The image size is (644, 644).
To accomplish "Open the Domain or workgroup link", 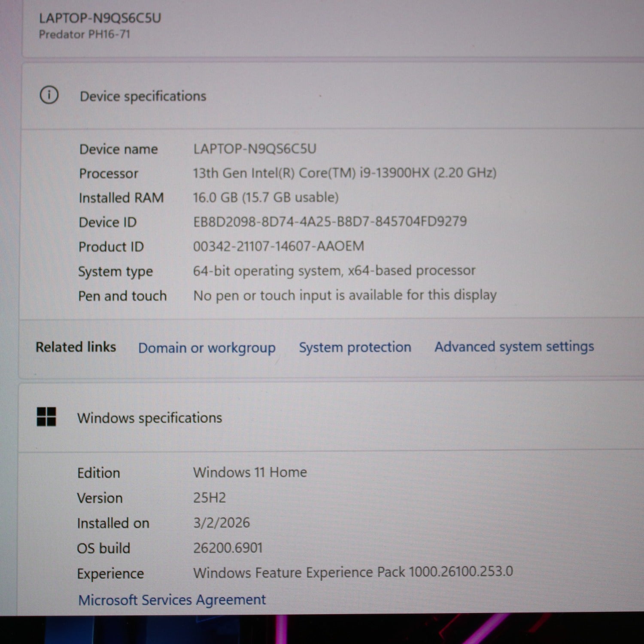I will point(207,348).
